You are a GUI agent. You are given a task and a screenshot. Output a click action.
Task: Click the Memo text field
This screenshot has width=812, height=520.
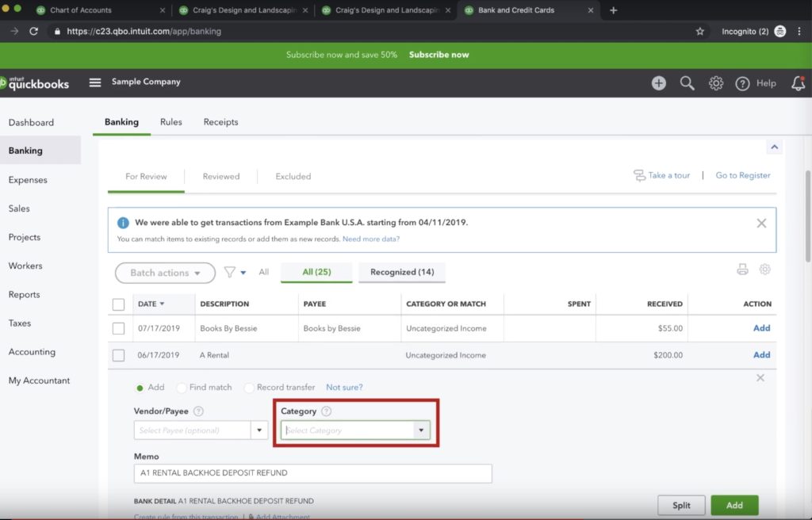point(312,473)
